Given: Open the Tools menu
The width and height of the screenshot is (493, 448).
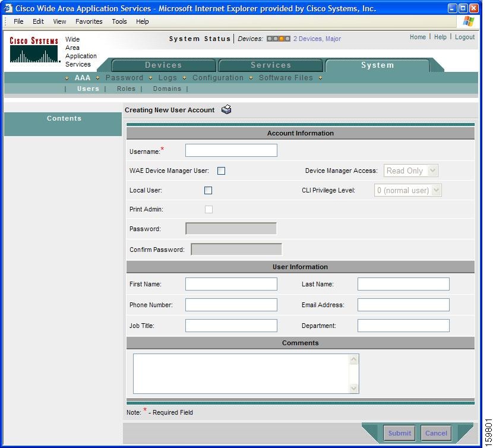Looking at the screenshot, I should (x=119, y=21).
